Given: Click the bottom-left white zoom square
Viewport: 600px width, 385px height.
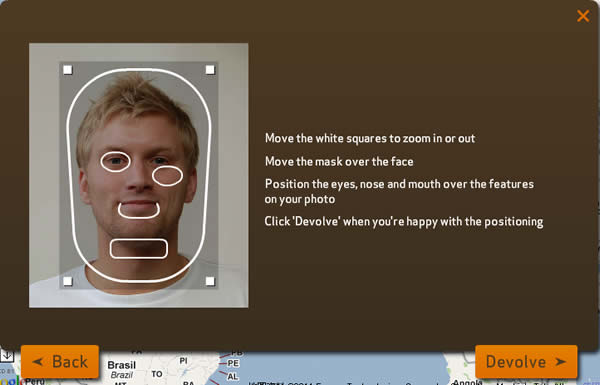Looking at the screenshot, I should 68,281.
